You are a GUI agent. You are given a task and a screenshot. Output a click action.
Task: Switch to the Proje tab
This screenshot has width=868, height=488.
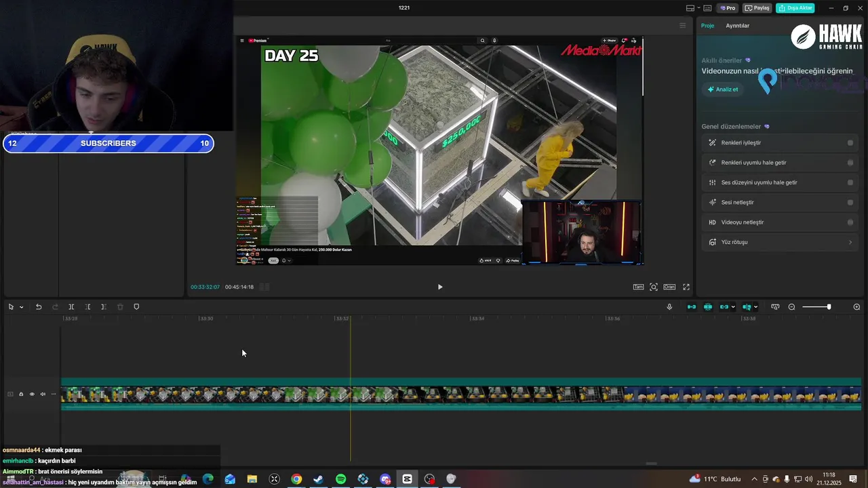(707, 26)
